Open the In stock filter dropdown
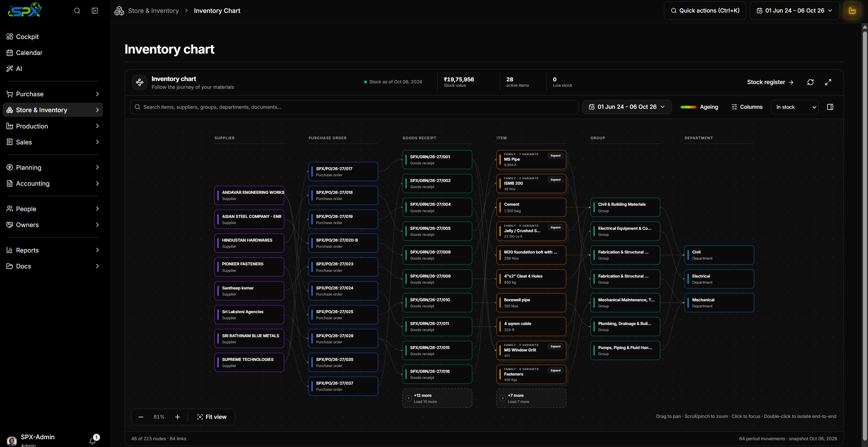This screenshot has width=868, height=447. (x=794, y=107)
